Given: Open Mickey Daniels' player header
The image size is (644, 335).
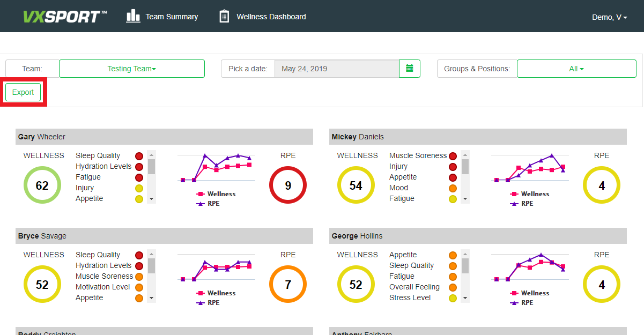Looking at the screenshot, I should pyautogui.click(x=478, y=137).
